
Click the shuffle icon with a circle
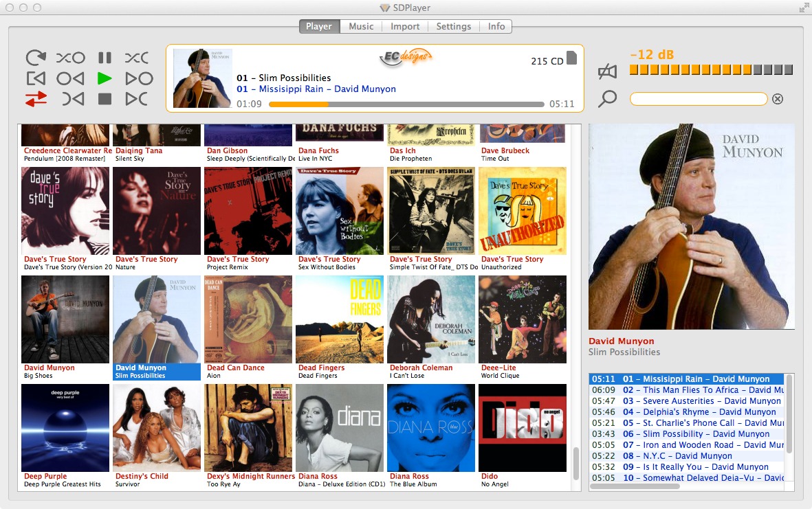coord(71,58)
